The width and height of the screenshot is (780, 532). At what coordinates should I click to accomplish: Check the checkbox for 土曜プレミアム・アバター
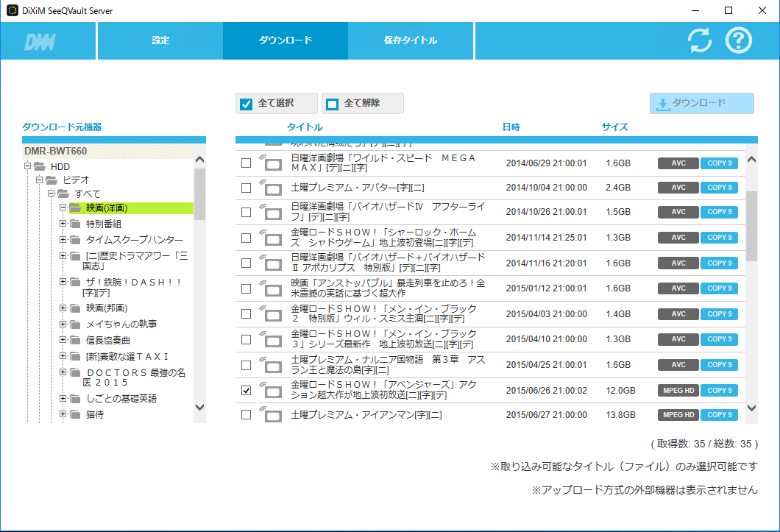246,187
